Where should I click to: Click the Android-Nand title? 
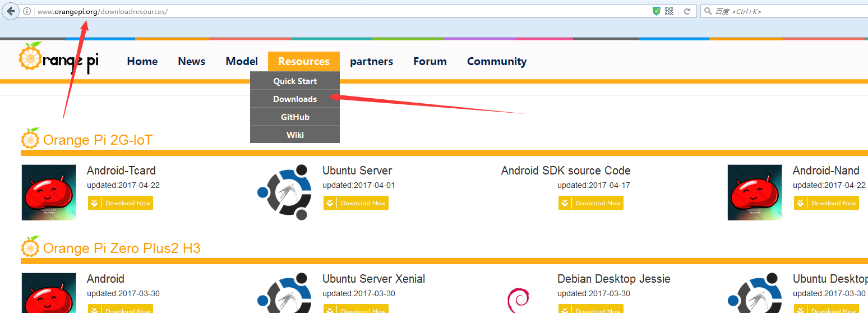(826, 171)
